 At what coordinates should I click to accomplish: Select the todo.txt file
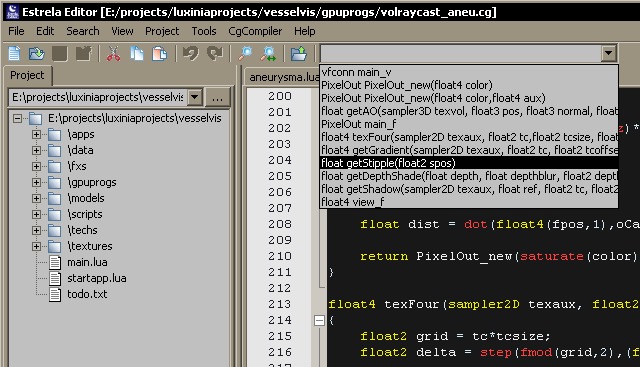[87, 294]
